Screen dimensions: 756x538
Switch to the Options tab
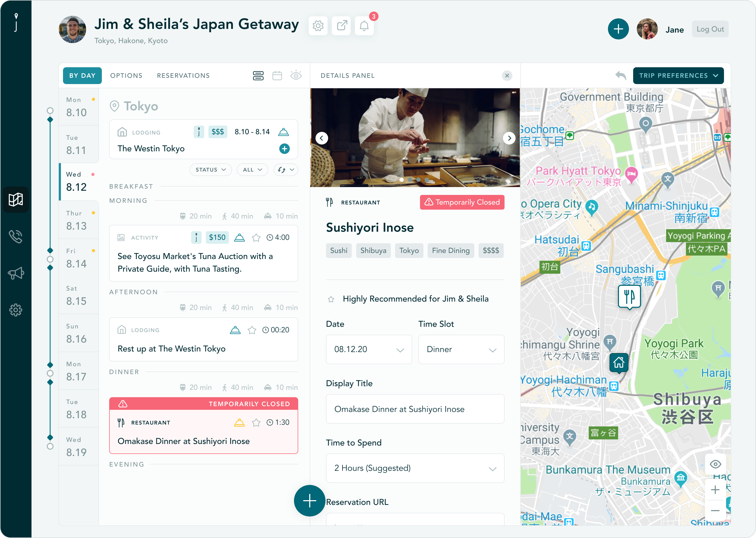pos(126,76)
